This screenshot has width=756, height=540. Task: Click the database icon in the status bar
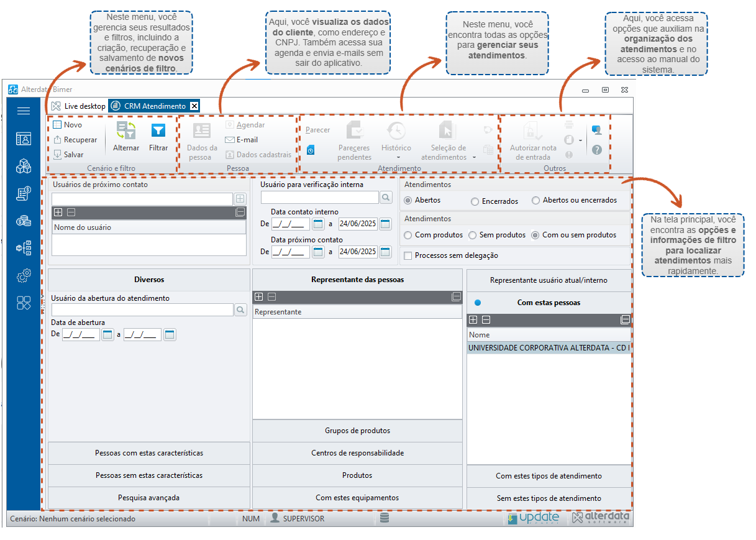pos(385,518)
